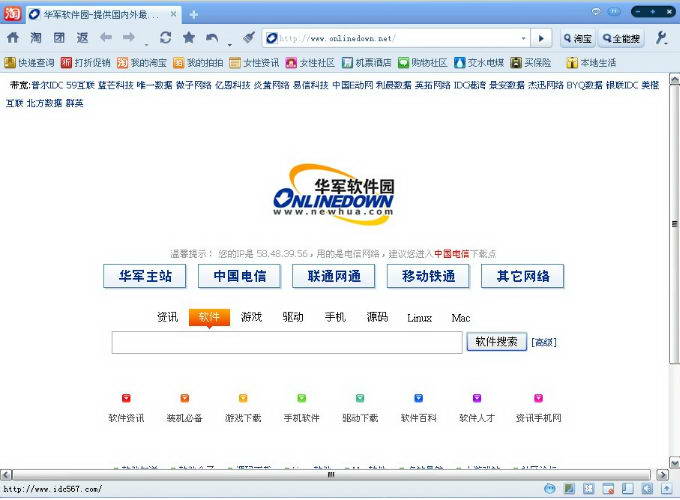This screenshot has width=680, height=500.
Task: Click the pink 资讯手机网 icon
Action: 538,398
